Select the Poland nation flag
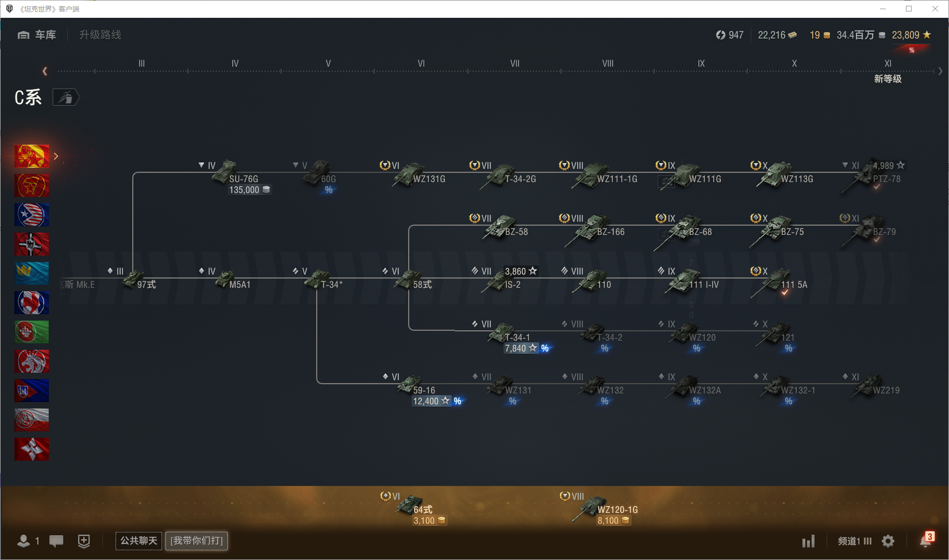Screen dimensions: 949x560 pos(32,420)
